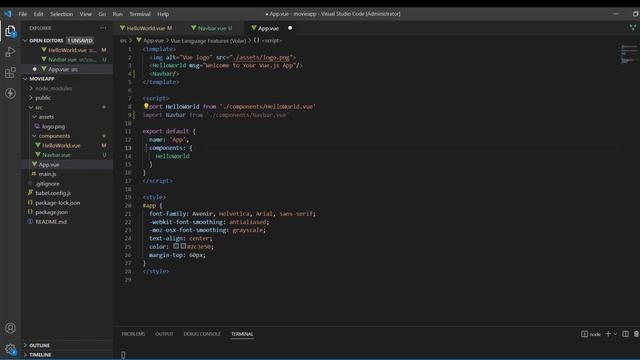Open Explorer more actions ellipsis

pos(103,28)
